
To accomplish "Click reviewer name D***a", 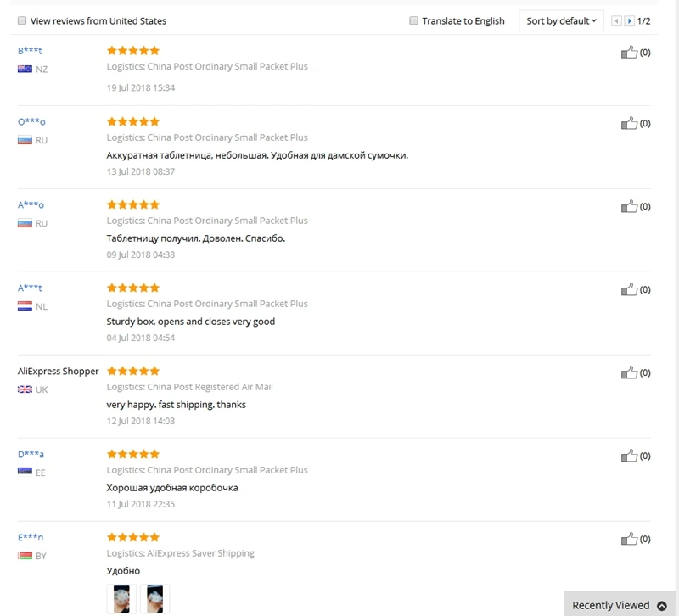I will (x=31, y=455).
